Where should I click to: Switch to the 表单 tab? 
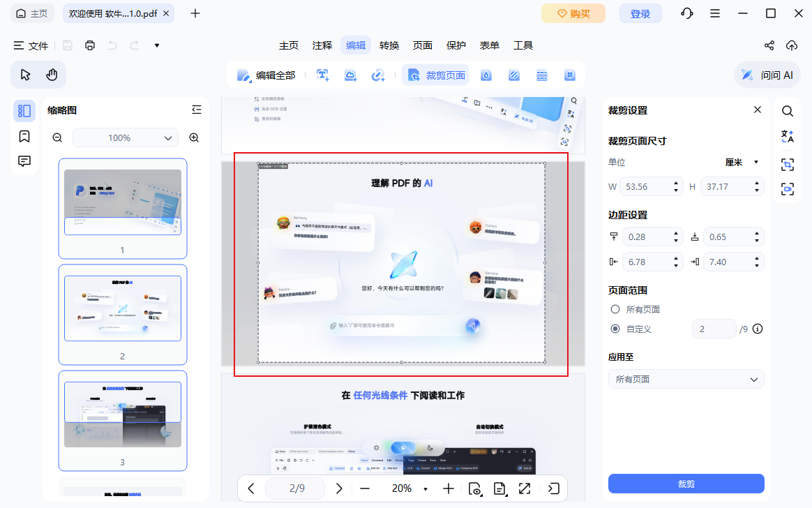pyautogui.click(x=490, y=45)
